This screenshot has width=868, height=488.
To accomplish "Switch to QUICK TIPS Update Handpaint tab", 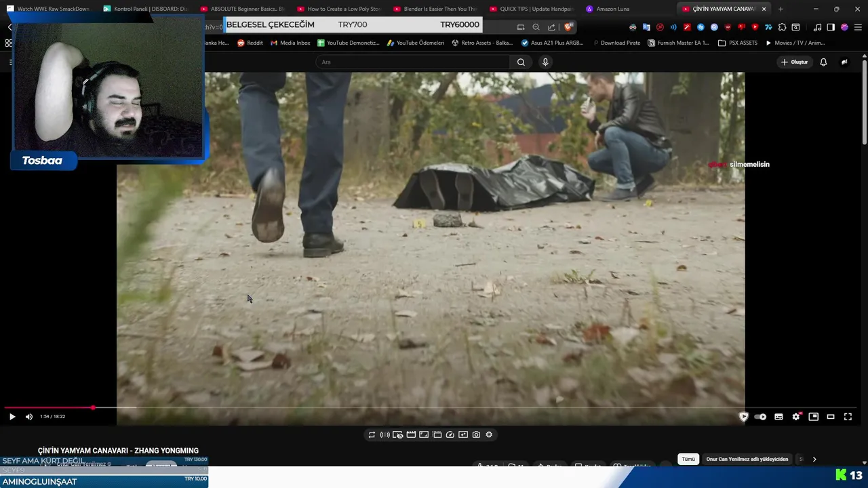I will click(532, 9).
